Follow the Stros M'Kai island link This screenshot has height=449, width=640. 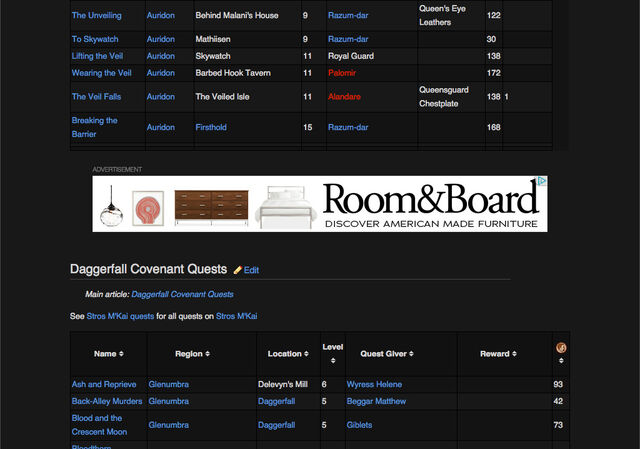236,316
